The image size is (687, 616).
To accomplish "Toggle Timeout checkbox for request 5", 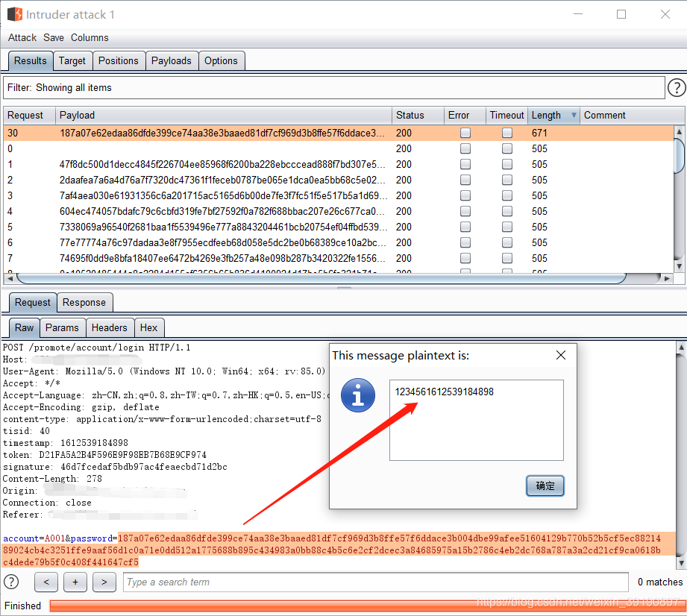I will tap(507, 227).
